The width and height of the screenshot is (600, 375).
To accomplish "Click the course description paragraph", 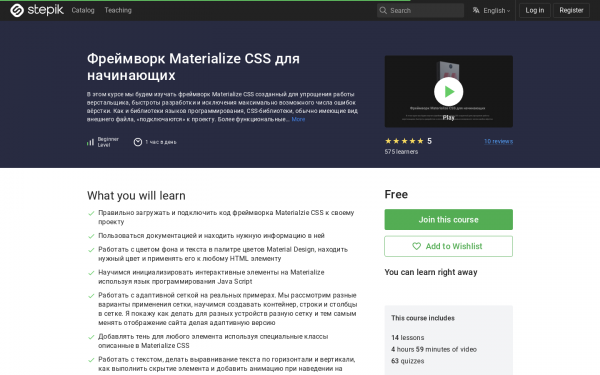I will pyautogui.click(x=222, y=107).
